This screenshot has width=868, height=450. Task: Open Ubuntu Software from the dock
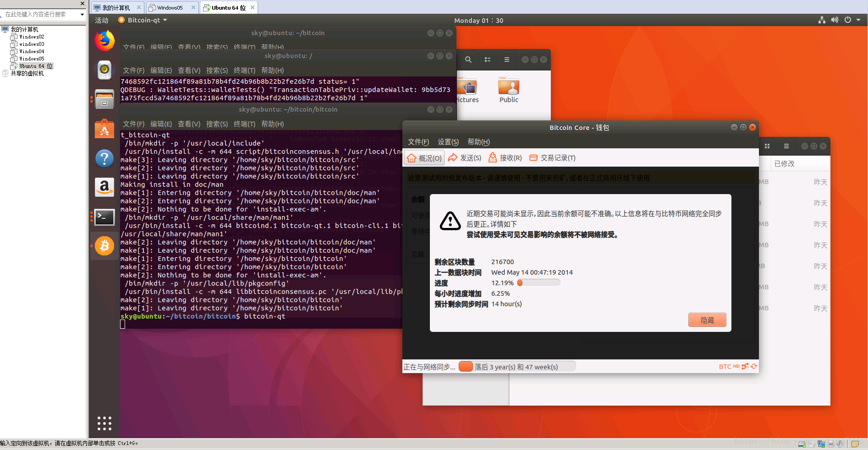[x=104, y=129]
